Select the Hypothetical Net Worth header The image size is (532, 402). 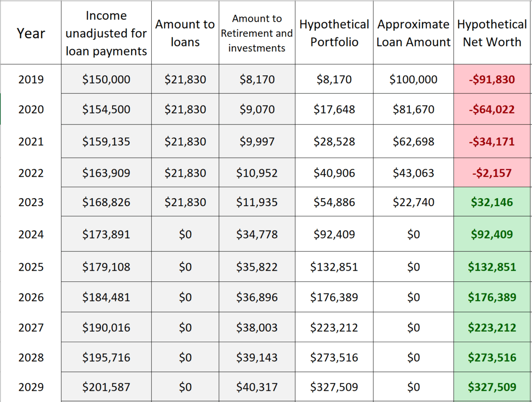pyautogui.click(x=492, y=33)
